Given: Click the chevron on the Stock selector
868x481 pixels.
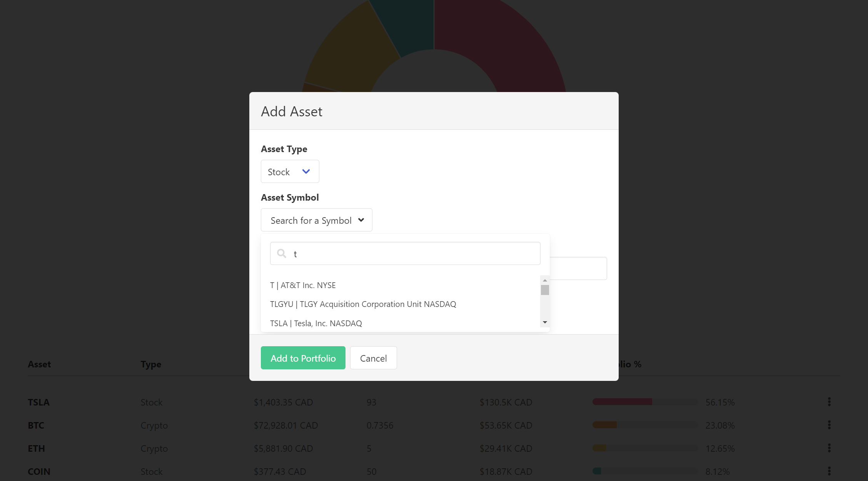Looking at the screenshot, I should click(306, 171).
